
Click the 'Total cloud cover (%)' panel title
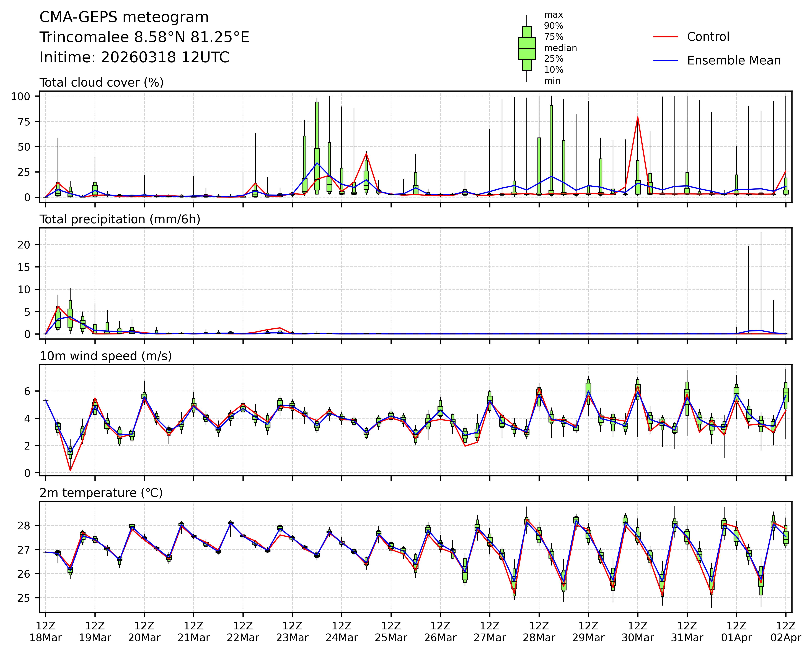[101, 82]
